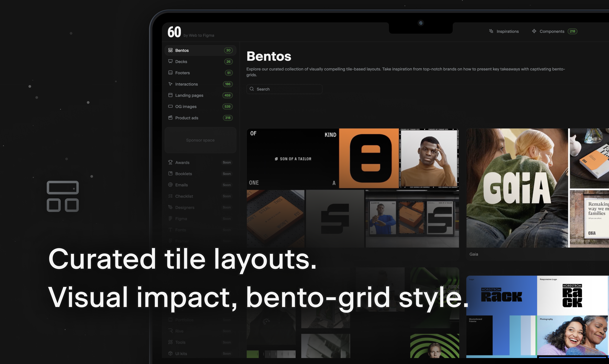The width and height of the screenshot is (609, 364).
Task: Click the Interactions cursor icon
Action: pyautogui.click(x=170, y=84)
